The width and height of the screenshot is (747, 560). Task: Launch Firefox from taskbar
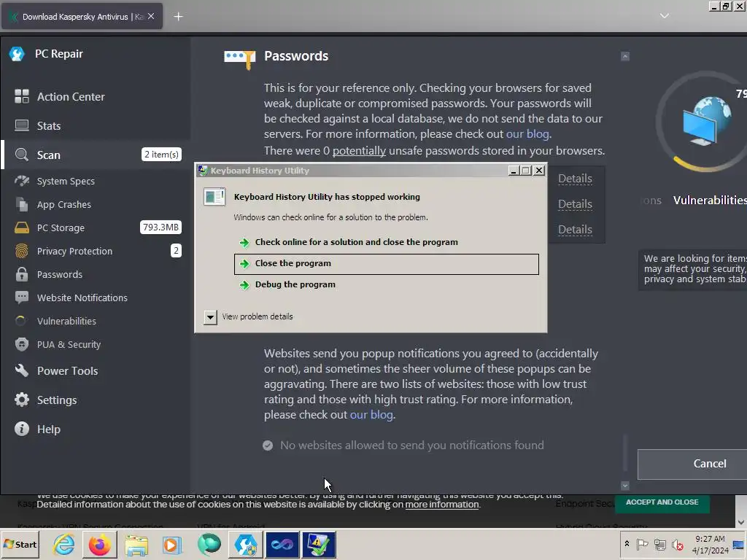point(99,545)
